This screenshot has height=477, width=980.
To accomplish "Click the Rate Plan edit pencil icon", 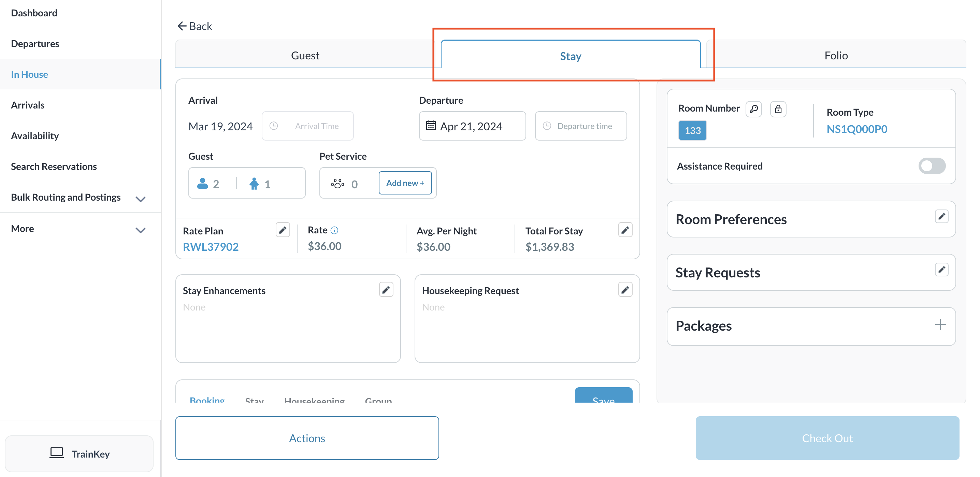I will [282, 230].
